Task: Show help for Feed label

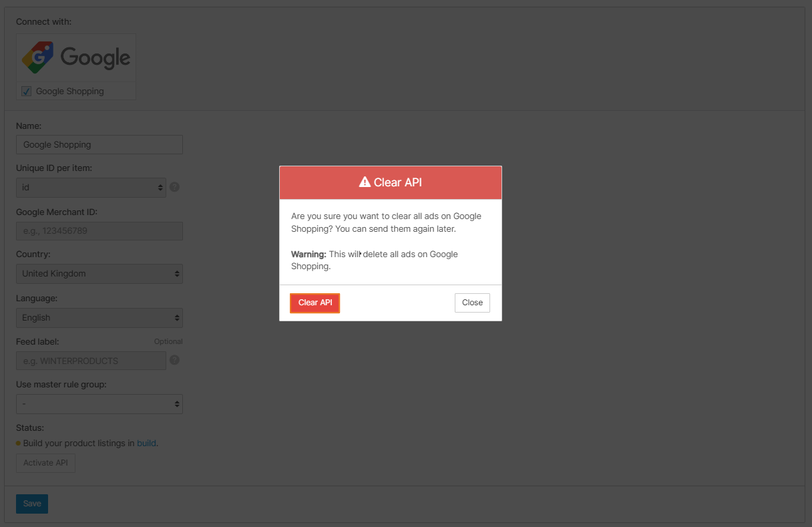Action: pyautogui.click(x=174, y=359)
